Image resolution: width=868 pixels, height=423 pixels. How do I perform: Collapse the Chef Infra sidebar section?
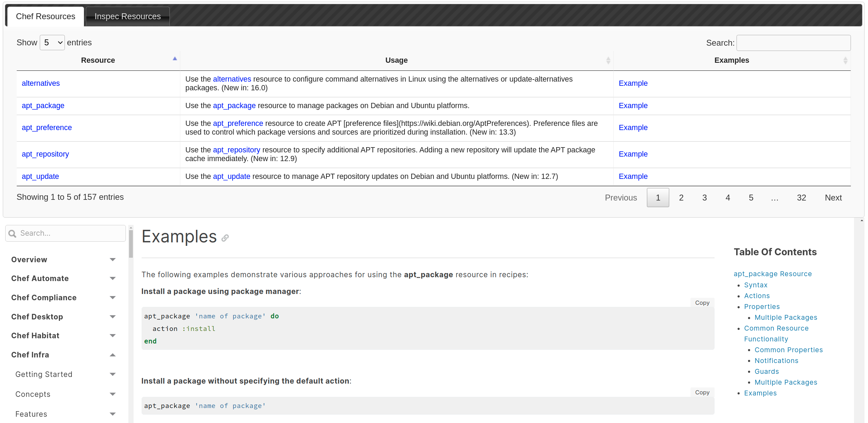(112, 355)
